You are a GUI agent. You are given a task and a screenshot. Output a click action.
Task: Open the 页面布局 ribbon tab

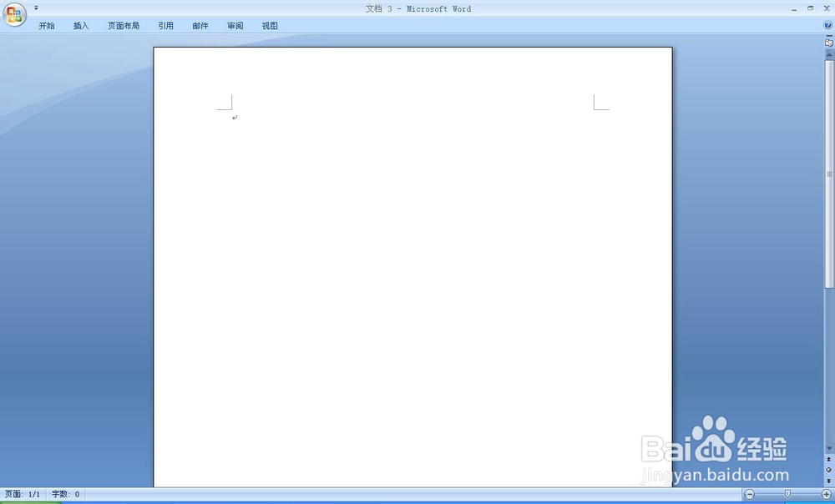[x=124, y=26]
